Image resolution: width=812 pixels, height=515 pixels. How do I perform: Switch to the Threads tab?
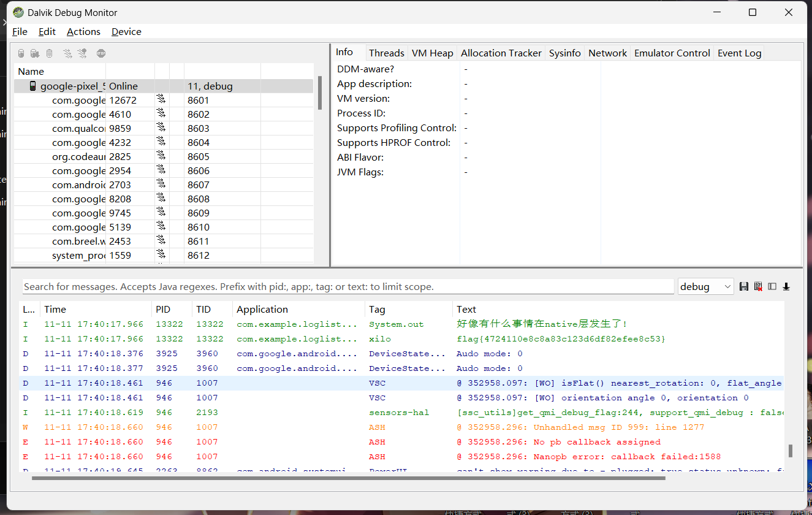(387, 53)
